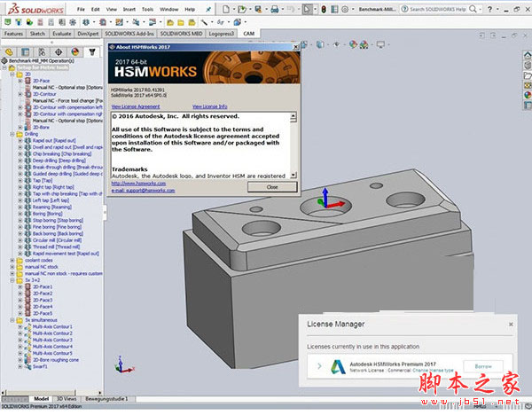Click the 2D-Face operation icon in tree

27,80
